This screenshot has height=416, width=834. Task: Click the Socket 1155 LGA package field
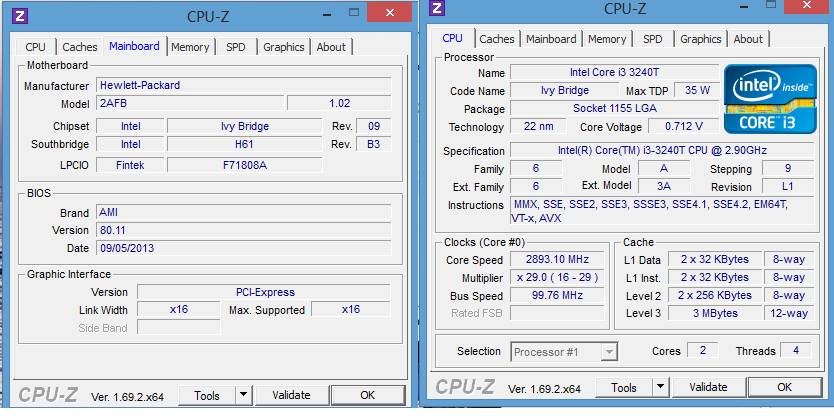pos(614,109)
